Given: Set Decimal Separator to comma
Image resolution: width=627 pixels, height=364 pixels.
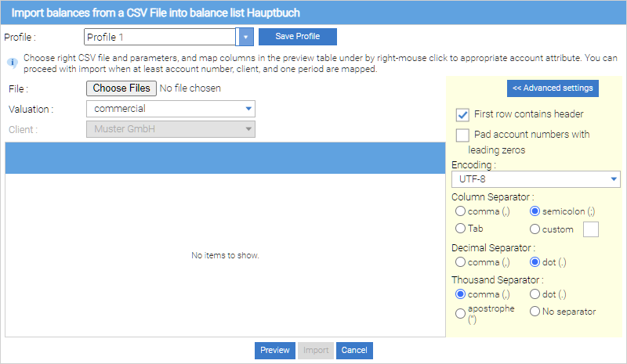Looking at the screenshot, I should click(x=460, y=262).
